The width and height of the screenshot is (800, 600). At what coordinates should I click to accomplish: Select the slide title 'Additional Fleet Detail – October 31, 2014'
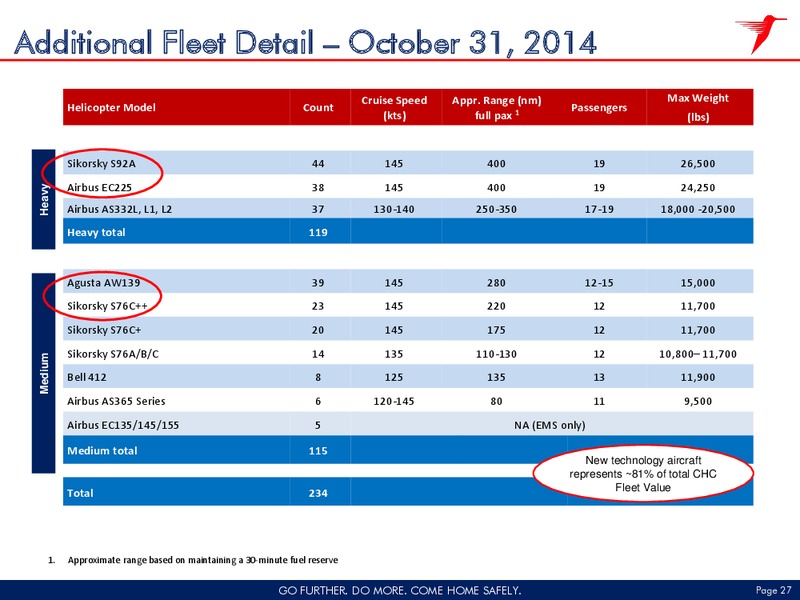coord(306,42)
